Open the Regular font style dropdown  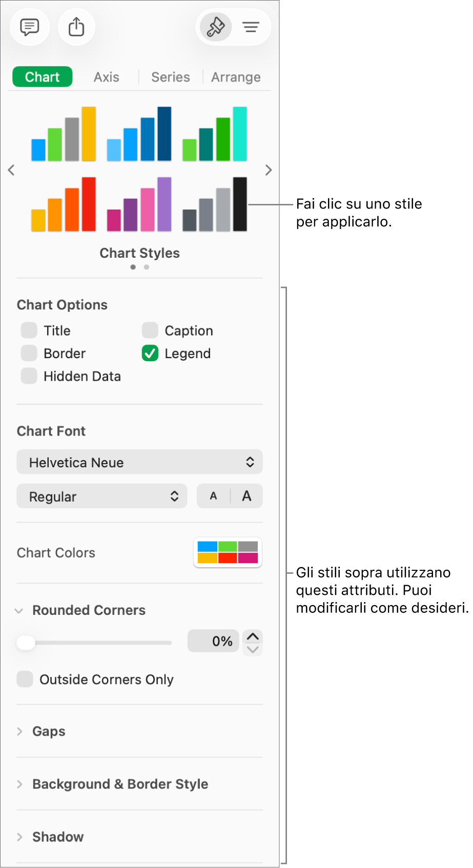coord(101,495)
